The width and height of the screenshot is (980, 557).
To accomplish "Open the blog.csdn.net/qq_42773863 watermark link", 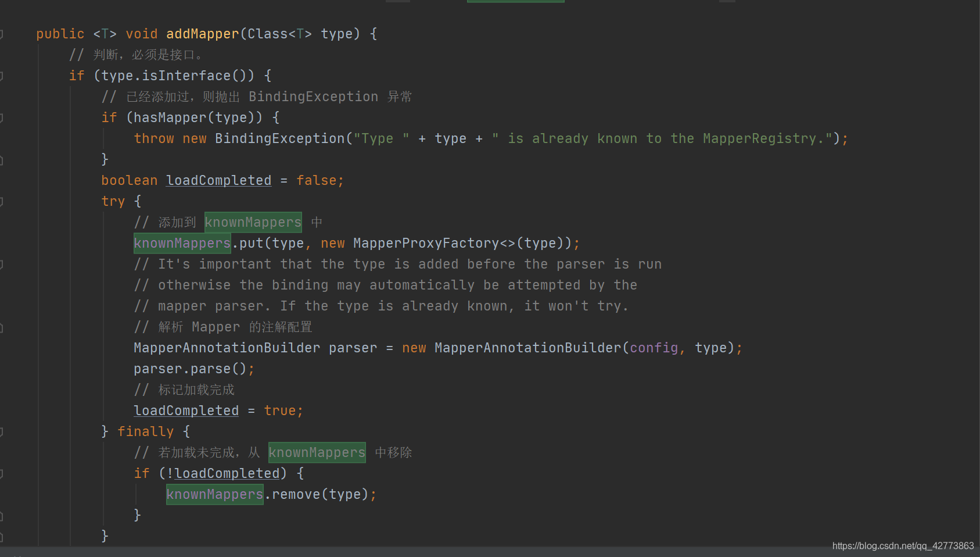I will (x=904, y=547).
